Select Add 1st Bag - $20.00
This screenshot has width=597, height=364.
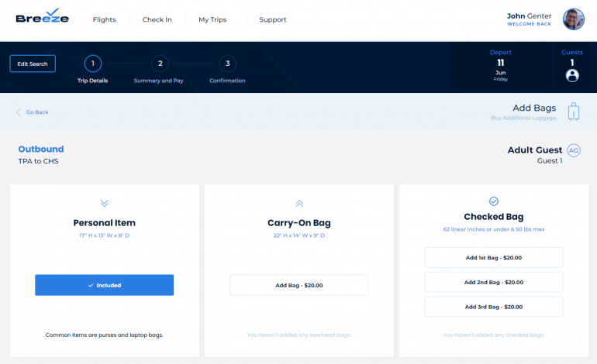pyautogui.click(x=494, y=258)
